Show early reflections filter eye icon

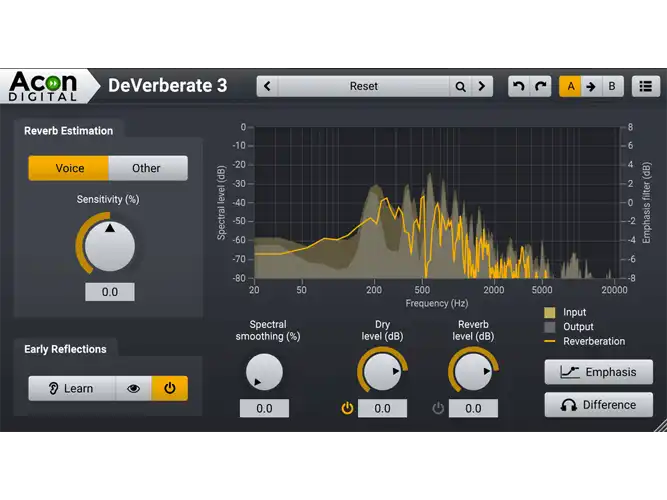tap(133, 388)
